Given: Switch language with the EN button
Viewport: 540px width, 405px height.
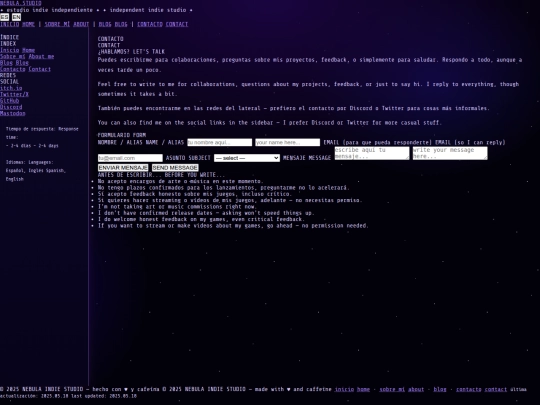Looking at the screenshot, I should (16, 17).
